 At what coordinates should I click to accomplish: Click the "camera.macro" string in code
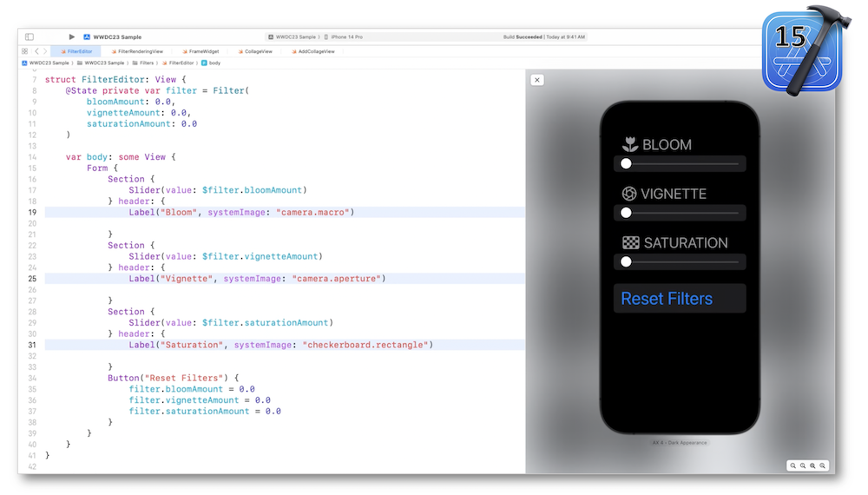(x=312, y=213)
